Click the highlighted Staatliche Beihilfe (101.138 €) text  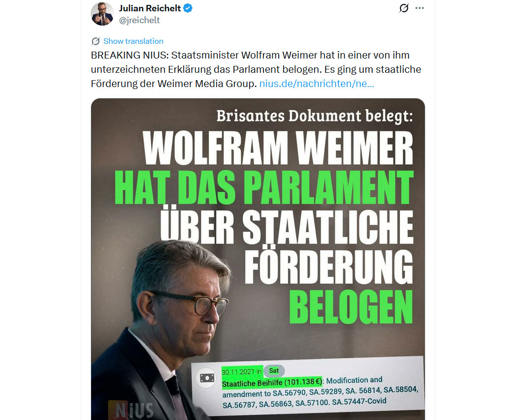click(x=272, y=383)
